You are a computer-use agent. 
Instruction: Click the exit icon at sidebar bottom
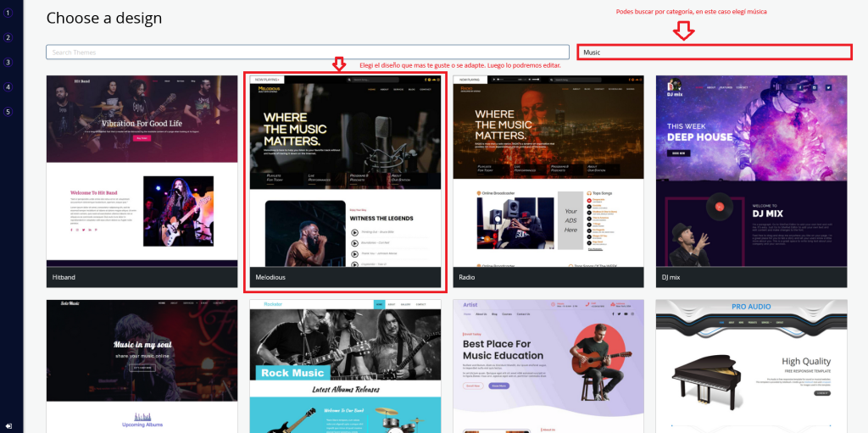[8, 425]
